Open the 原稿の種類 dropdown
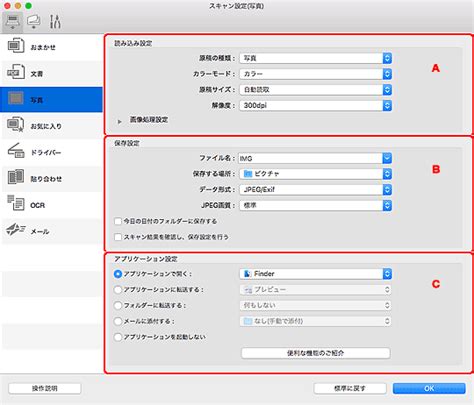 click(315, 58)
